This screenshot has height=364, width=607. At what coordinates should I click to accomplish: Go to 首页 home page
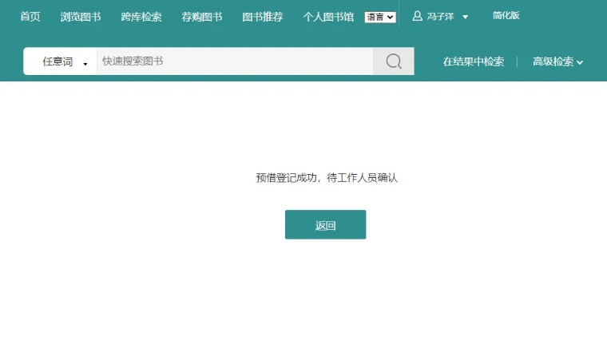coord(30,17)
